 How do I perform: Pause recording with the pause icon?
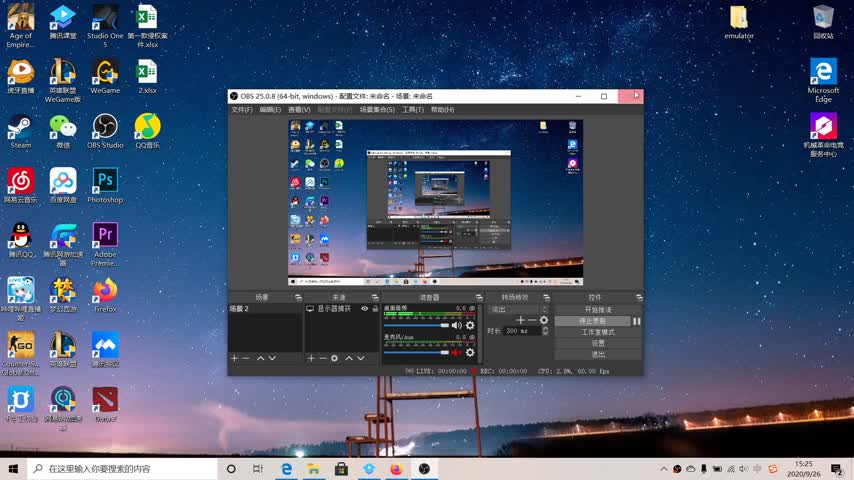(637, 321)
